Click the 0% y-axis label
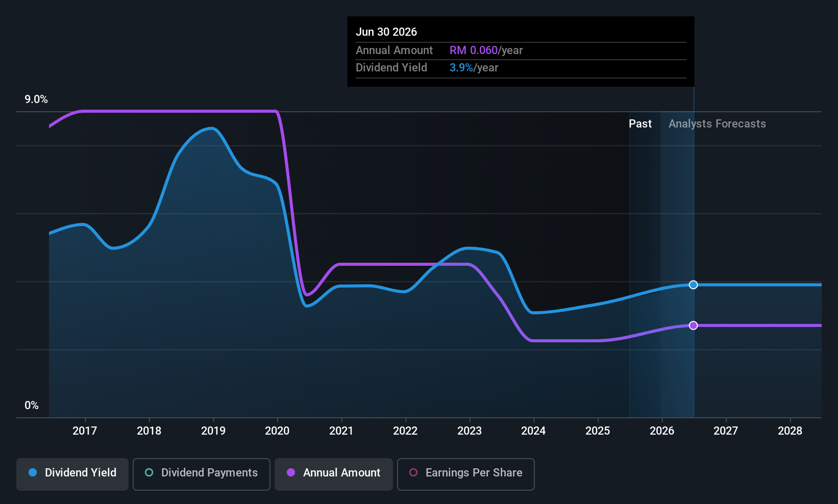Screen dimensions: 838x504 point(32,406)
